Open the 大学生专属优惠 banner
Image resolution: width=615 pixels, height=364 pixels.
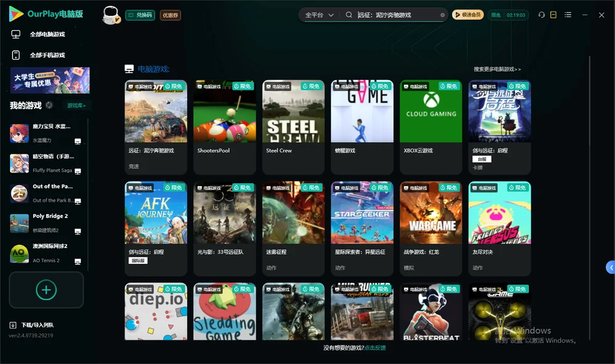[50, 80]
